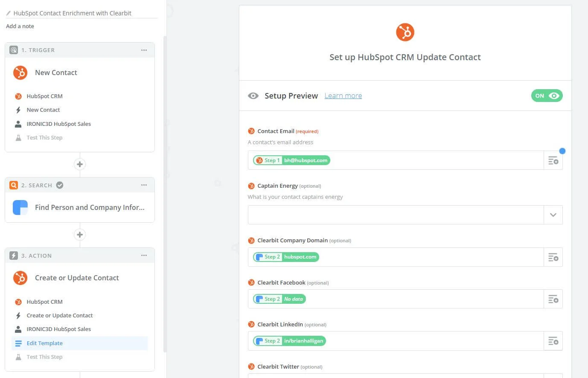Click Add a note
Image resolution: width=588 pixels, height=378 pixels.
(20, 26)
